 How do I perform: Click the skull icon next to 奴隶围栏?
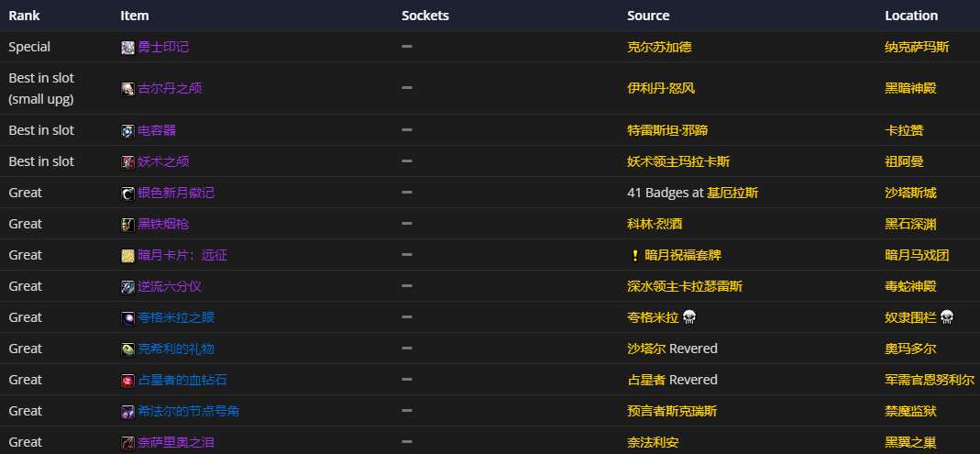tap(947, 317)
